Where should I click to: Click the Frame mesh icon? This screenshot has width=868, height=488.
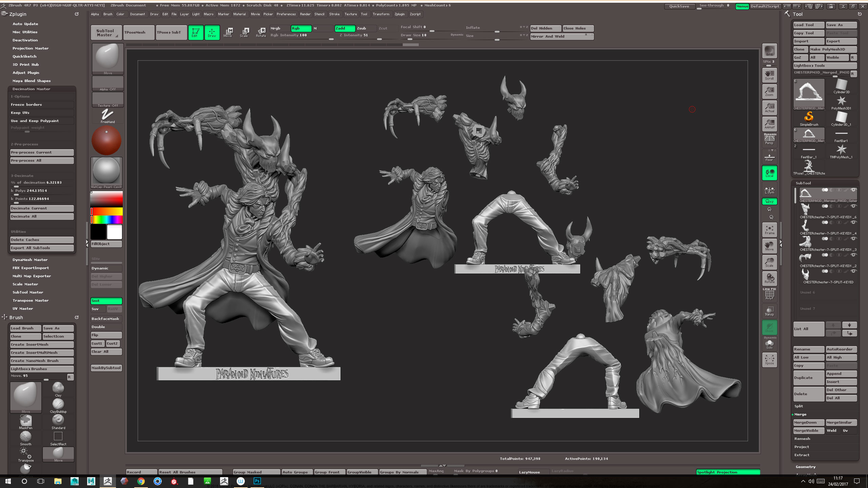point(769,230)
